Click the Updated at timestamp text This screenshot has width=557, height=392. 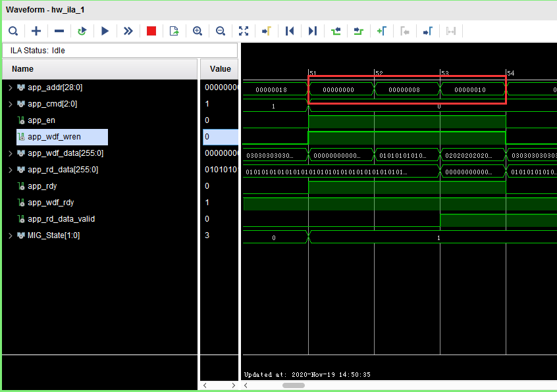307,375
